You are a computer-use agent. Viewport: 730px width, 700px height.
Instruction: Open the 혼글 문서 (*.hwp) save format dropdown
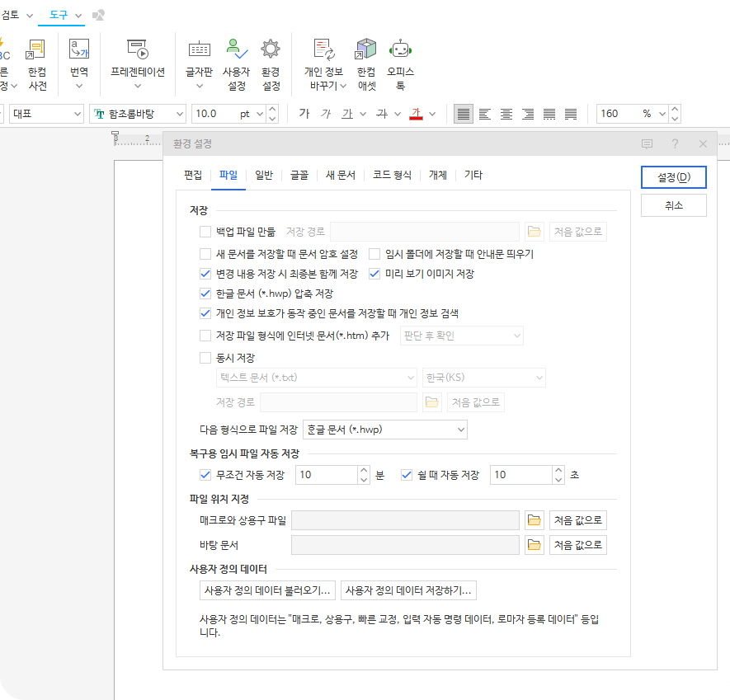385,430
